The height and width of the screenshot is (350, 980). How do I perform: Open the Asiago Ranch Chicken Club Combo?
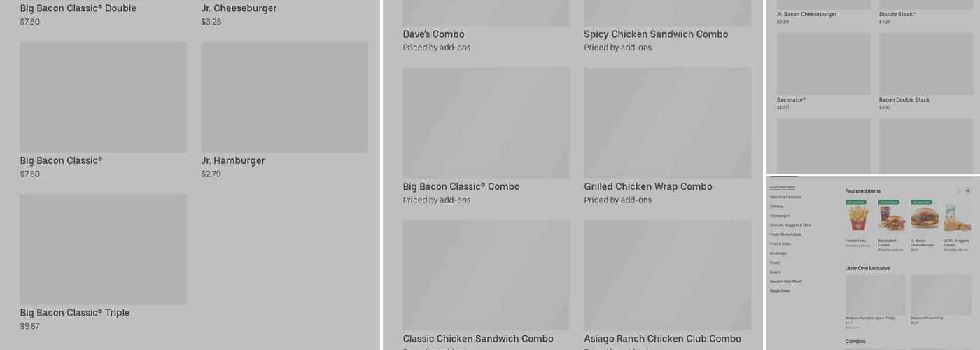(667, 275)
